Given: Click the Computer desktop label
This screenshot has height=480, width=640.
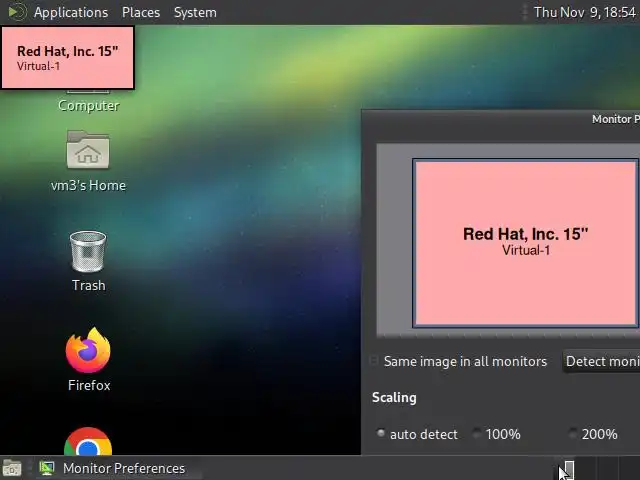Looking at the screenshot, I should (x=89, y=105).
